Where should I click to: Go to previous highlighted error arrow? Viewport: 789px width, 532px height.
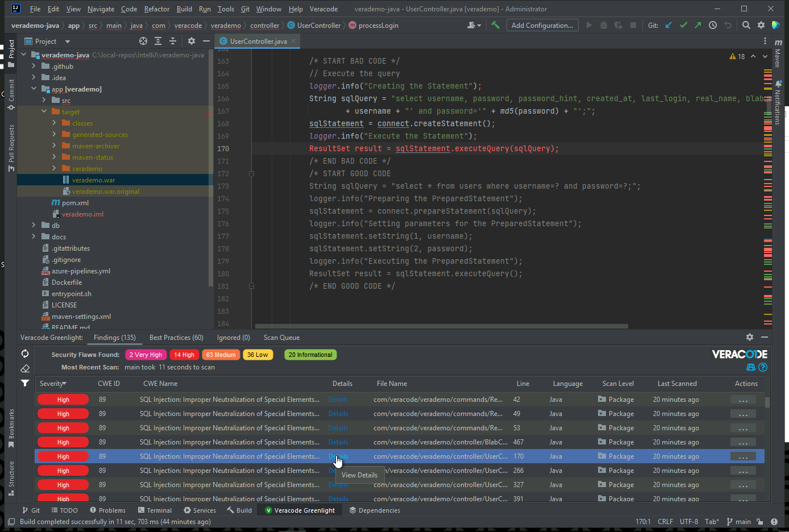coord(753,56)
